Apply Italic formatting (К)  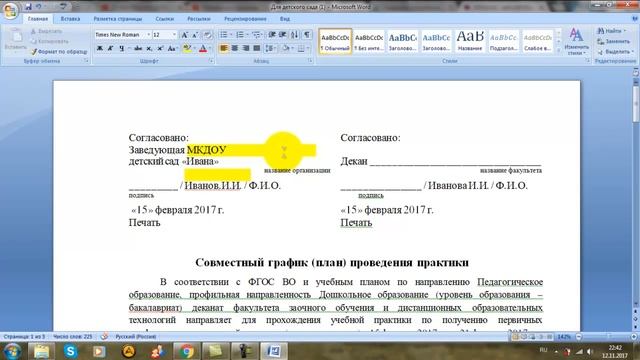[x=110, y=49]
